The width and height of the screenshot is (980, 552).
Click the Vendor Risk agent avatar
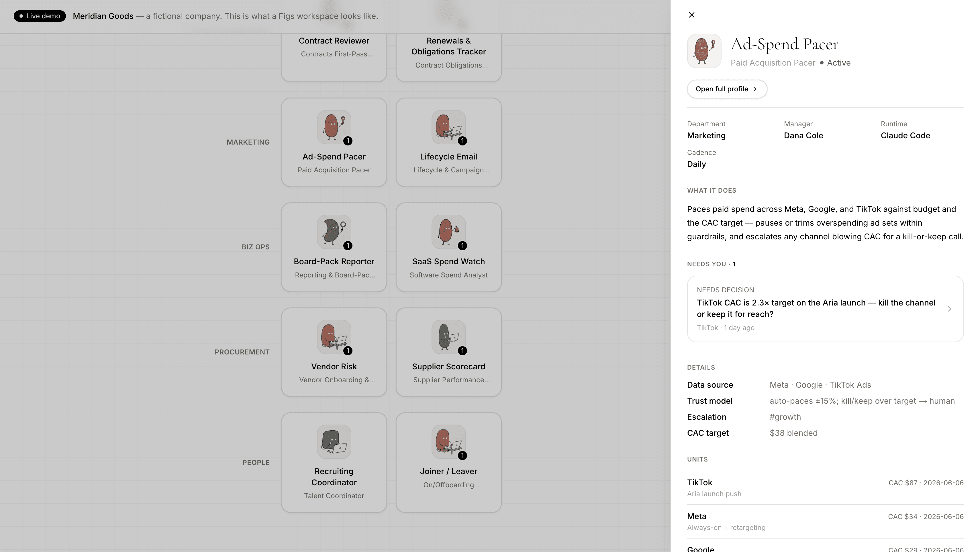click(334, 337)
